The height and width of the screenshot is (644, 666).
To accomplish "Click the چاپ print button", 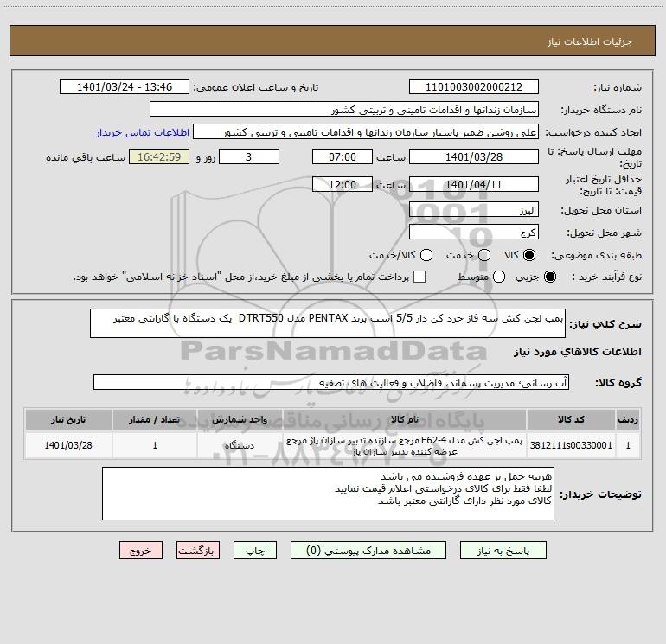I will 255,551.
